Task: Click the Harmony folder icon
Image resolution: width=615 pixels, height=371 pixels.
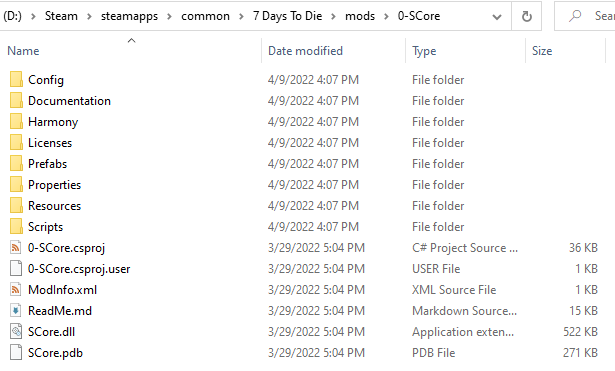Action: 16,122
